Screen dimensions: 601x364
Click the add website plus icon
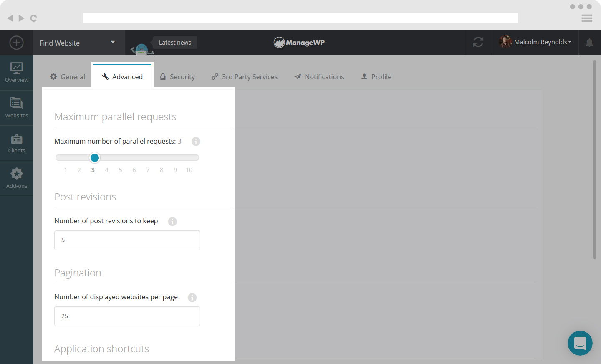click(16, 43)
